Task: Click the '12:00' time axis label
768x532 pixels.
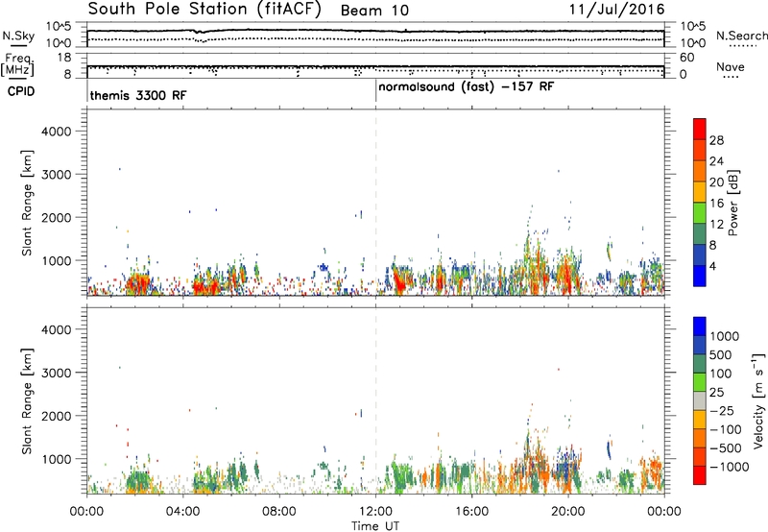Action: pyautogui.click(x=375, y=512)
